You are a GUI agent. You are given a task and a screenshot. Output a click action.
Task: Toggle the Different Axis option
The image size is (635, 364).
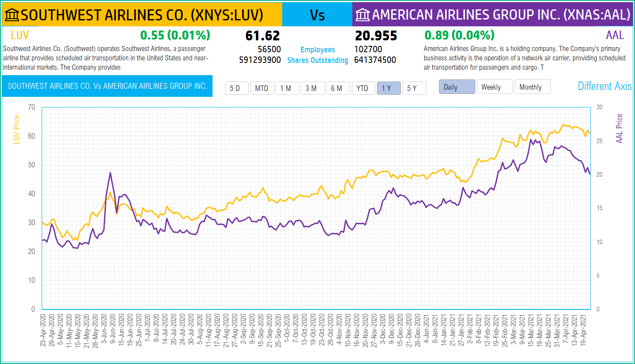(x=604, y=86)
